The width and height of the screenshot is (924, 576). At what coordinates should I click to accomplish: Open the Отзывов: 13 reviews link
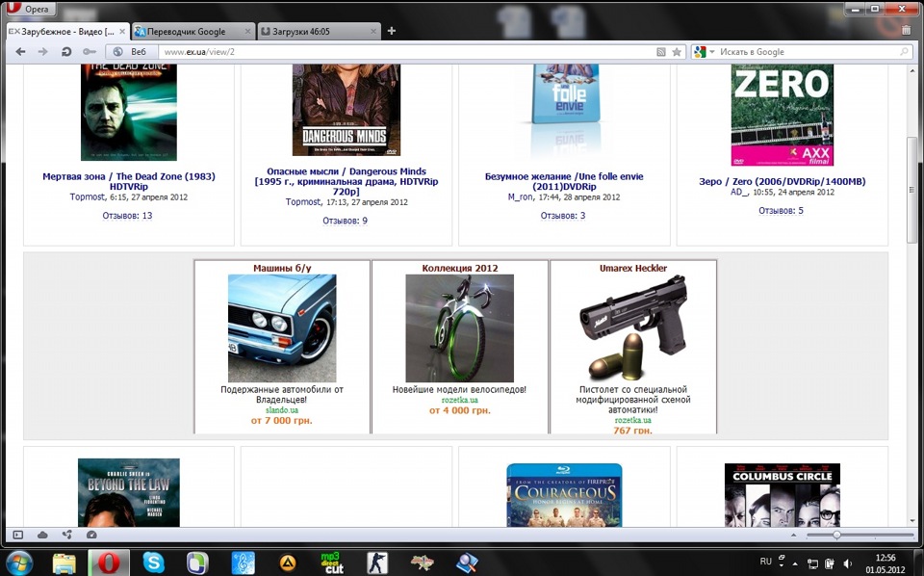click(127, 216)
